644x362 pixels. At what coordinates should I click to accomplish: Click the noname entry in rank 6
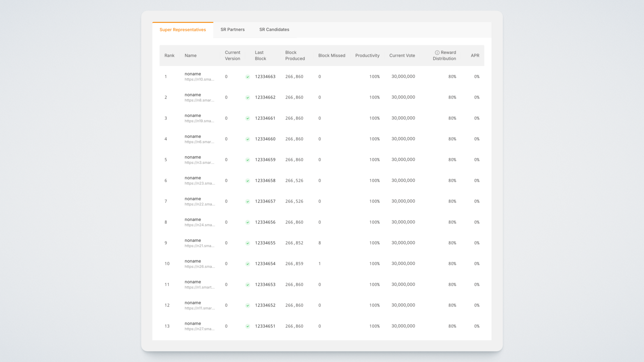(x=193, y=178)
